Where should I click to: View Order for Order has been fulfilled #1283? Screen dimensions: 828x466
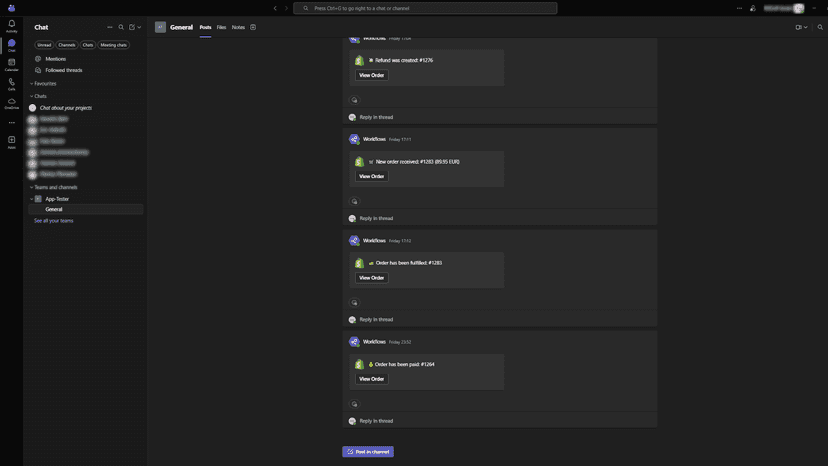click(x=372, y=278)
